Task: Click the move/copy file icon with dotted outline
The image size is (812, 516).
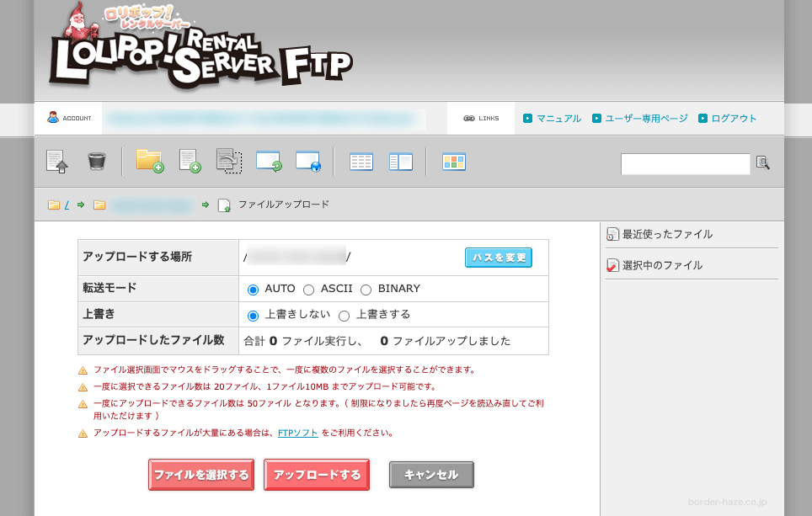Action: point(227,161)
